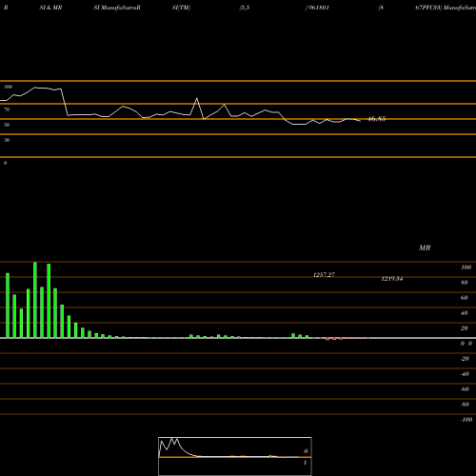Click the MR right-axis label -60

pos(465,389)
